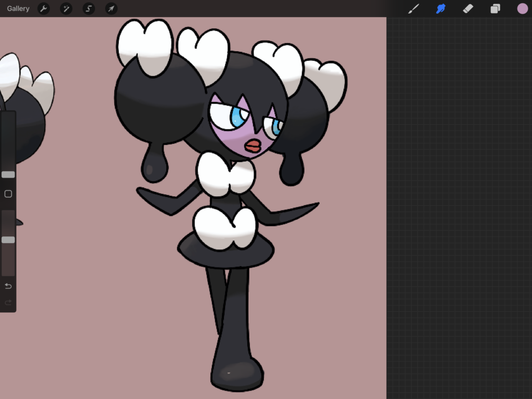Viewport: 532px width, 399px height.
Task: Return to the Gallery
Action: pyautogui.click(x=18, y=8)
